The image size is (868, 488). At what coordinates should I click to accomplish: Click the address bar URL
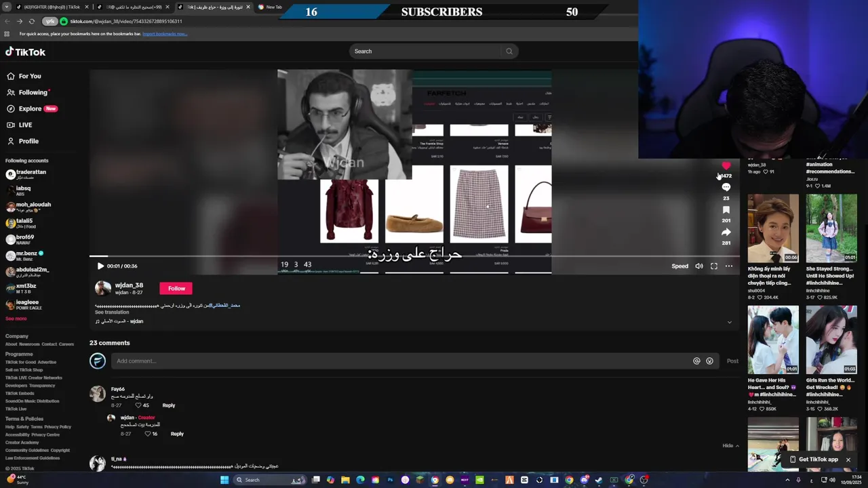pyautogui.click(x=126, y=21)
